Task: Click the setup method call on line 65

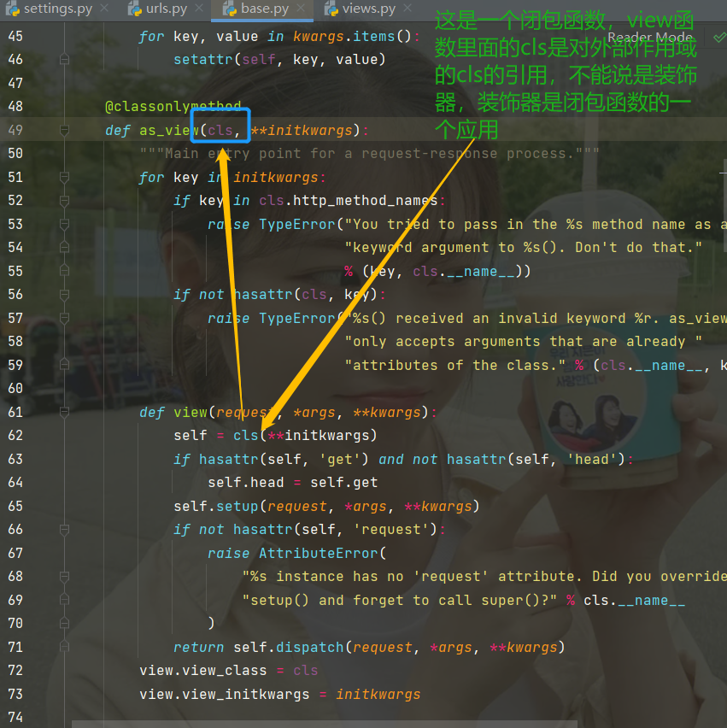Action: (237, 506)
